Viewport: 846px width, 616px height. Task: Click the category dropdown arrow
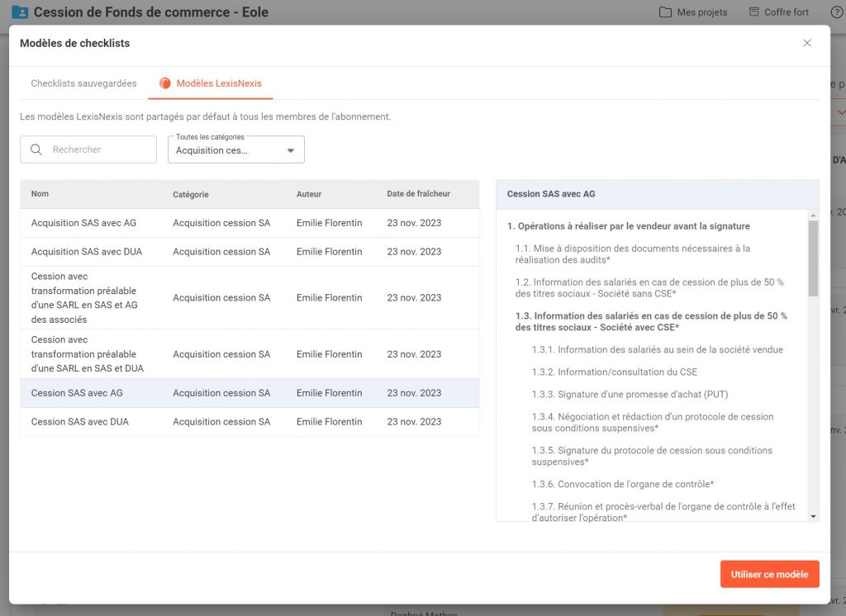[291, 150]
